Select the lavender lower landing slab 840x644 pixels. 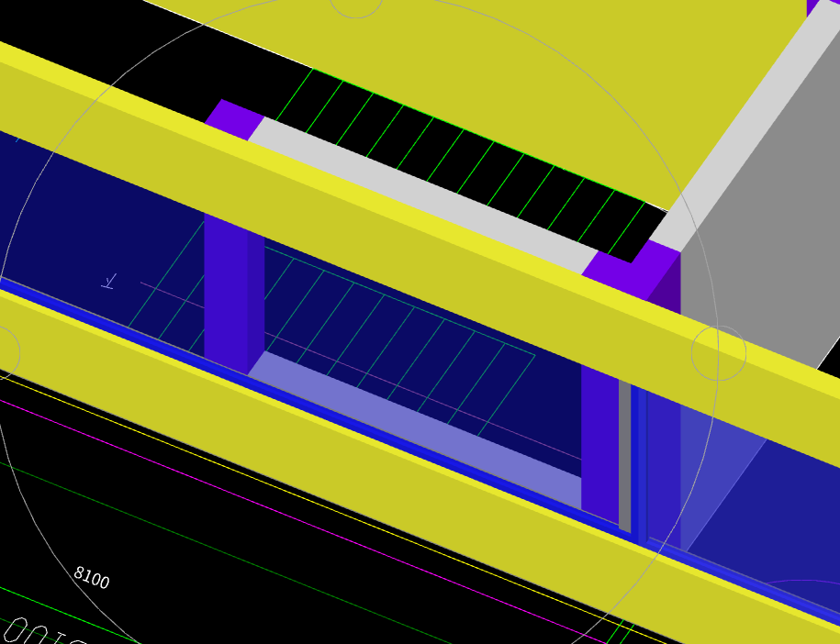tap(415, 431)
